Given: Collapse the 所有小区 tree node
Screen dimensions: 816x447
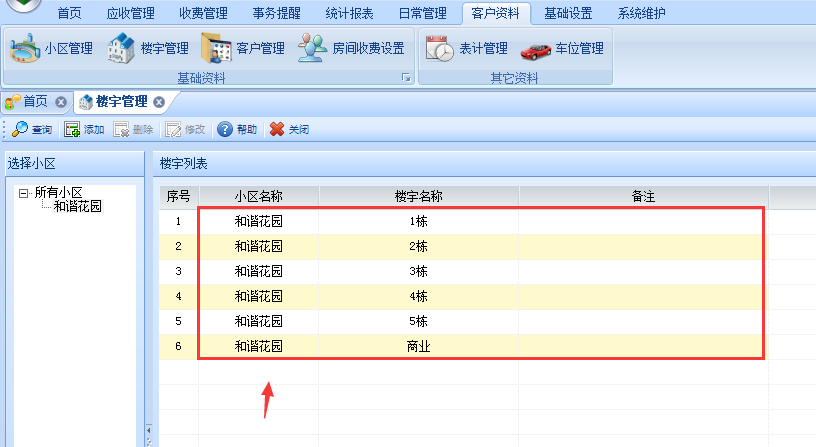Looking at the screenshot, I should pos(23,193).
